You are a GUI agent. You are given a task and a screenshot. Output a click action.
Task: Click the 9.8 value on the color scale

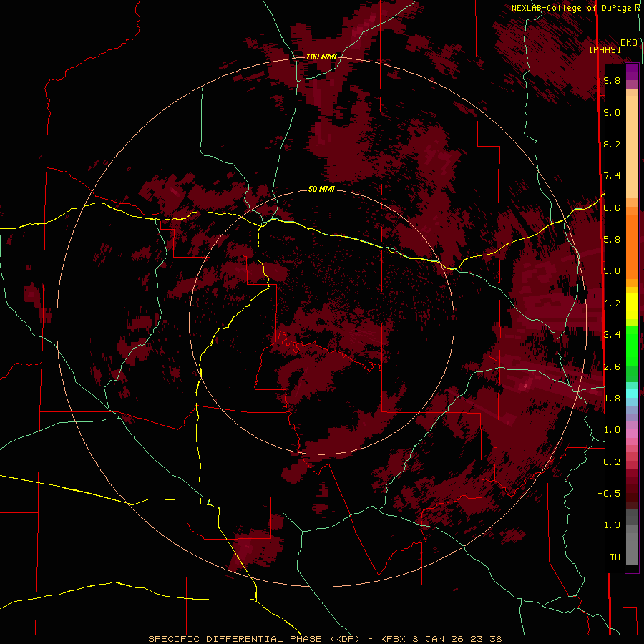[612, 80]
